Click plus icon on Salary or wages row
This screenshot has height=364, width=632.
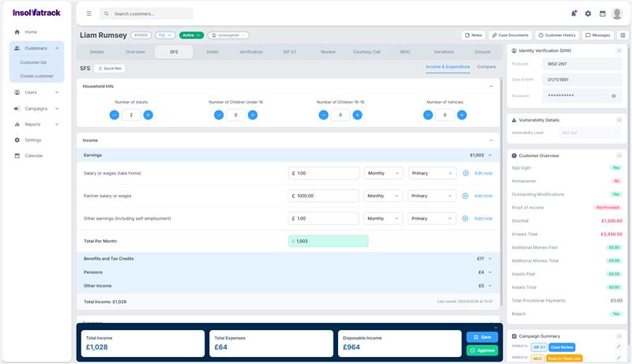click(x=465, y=173)
